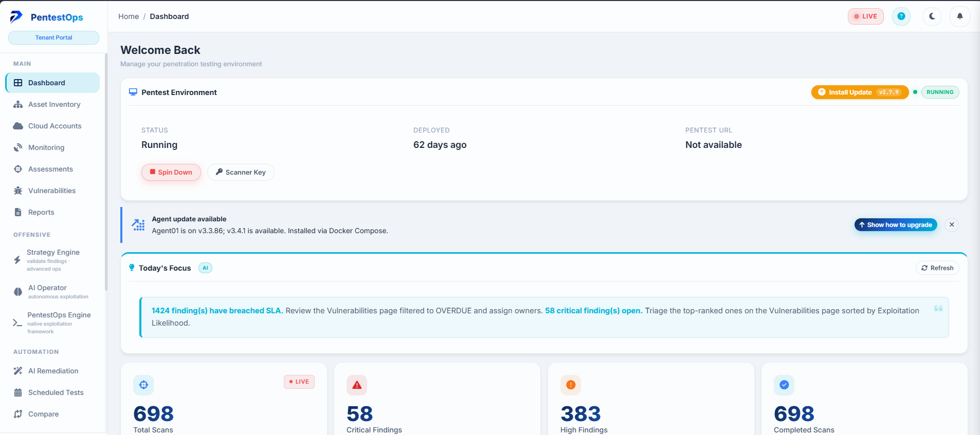Open notifications bell icon

[x=959, y=16]
